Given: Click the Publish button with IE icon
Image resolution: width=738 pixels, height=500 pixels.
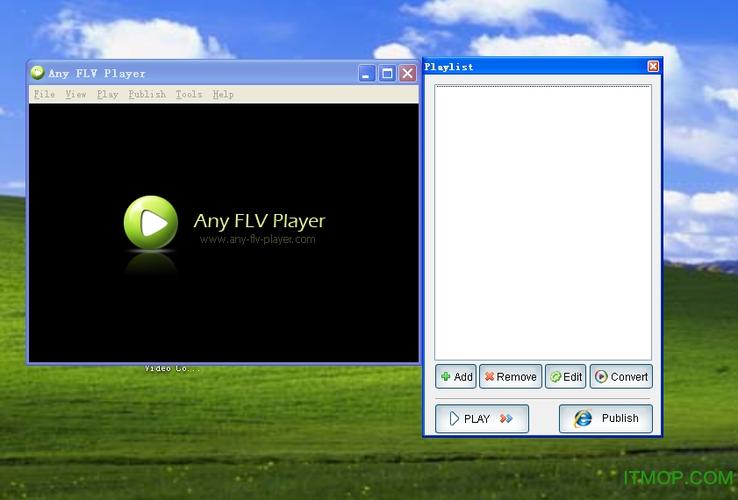Looking at the screenshot, I should point(605,419).
